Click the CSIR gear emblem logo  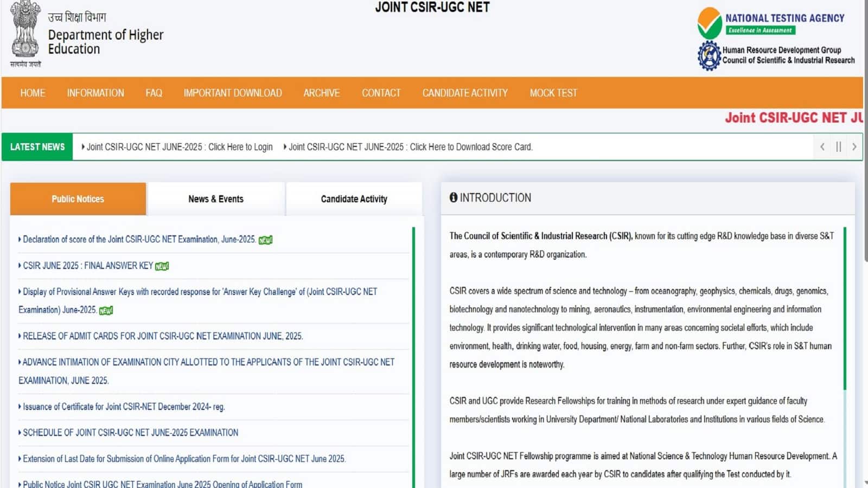click(x=709, y=55)
